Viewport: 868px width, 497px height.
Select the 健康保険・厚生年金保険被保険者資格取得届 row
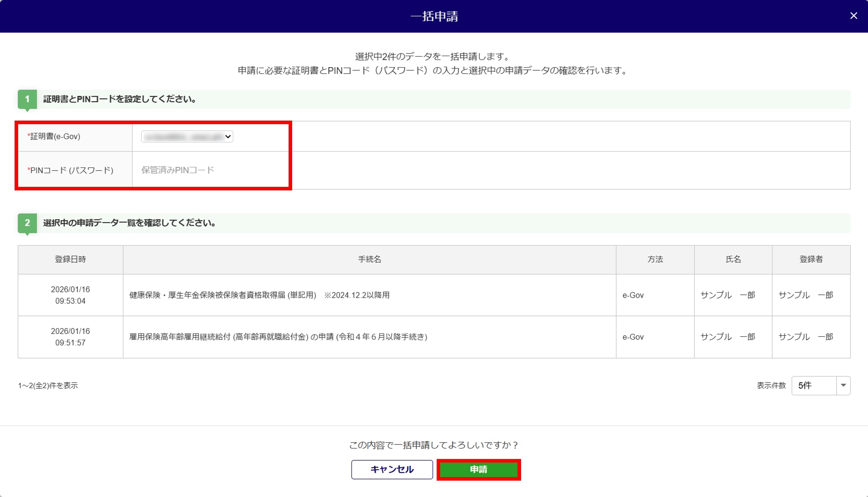pyautogui.click(x=259, y=295)
